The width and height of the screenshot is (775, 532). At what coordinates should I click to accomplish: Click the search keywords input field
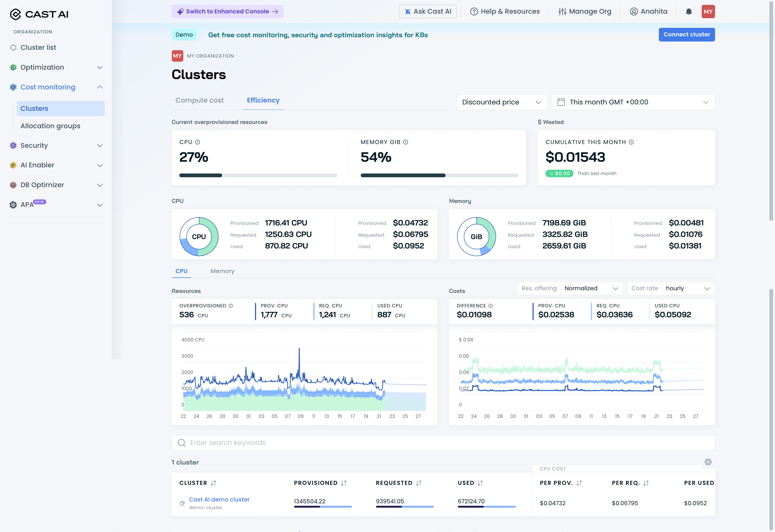443,443
